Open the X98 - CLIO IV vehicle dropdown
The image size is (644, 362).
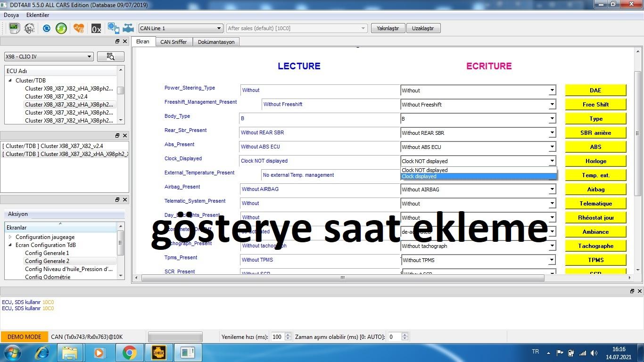[x=49, y=57]
